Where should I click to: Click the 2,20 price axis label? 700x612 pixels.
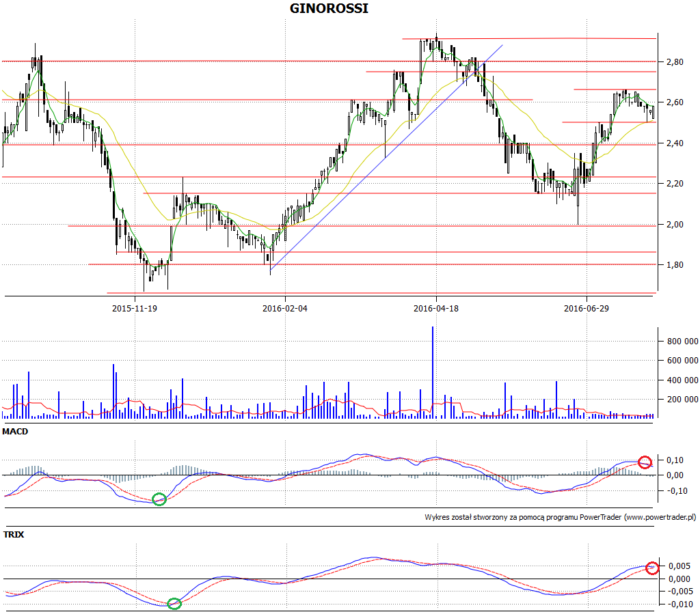675,183
